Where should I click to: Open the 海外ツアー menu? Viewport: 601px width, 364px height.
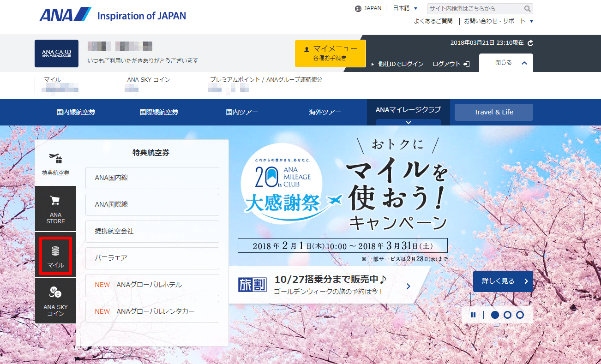pos(325,112)
